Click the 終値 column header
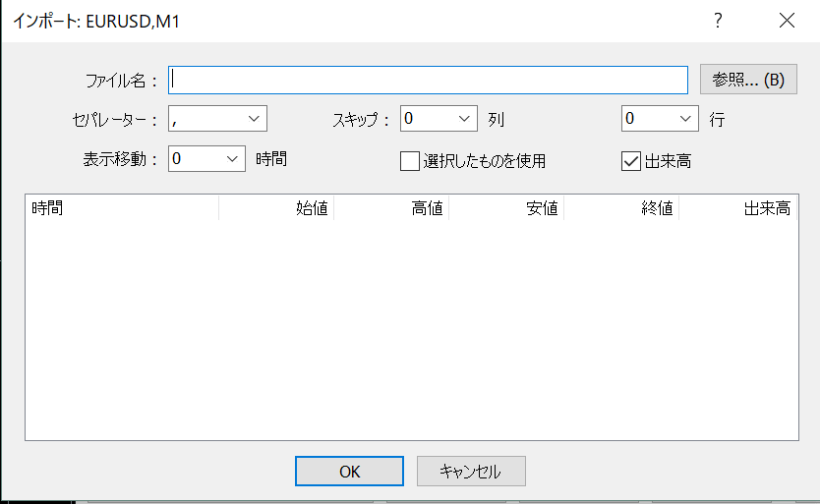 point(621,208)
